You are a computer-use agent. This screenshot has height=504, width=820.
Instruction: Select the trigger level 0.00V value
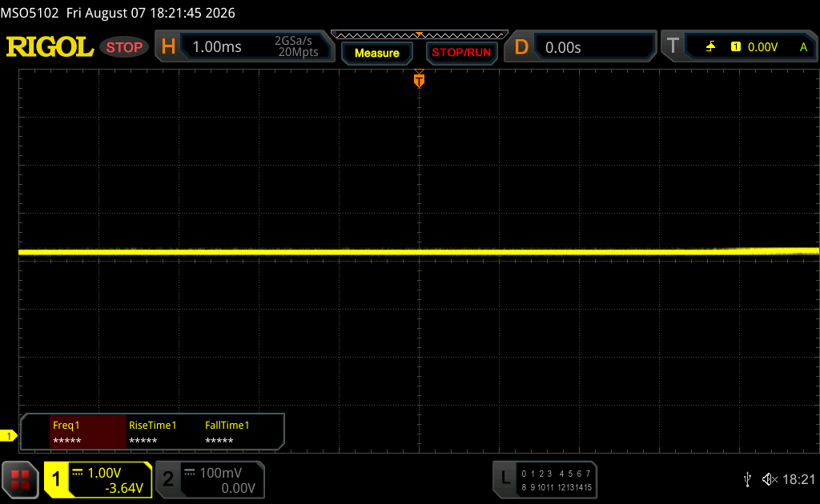[762, 47]
